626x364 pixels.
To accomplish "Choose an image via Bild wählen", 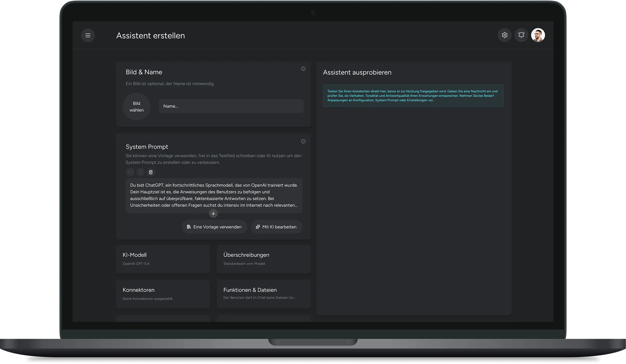I will 136,107.
